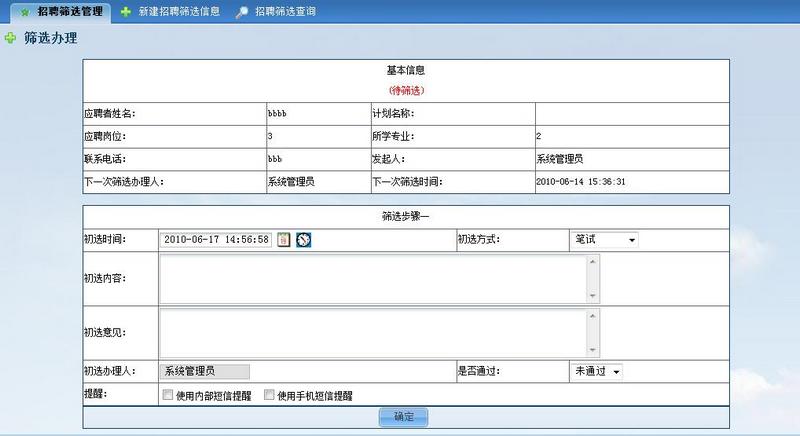Click the 初选意见 scrollbar up arrow
800x436 pixels.
point(592,316)
